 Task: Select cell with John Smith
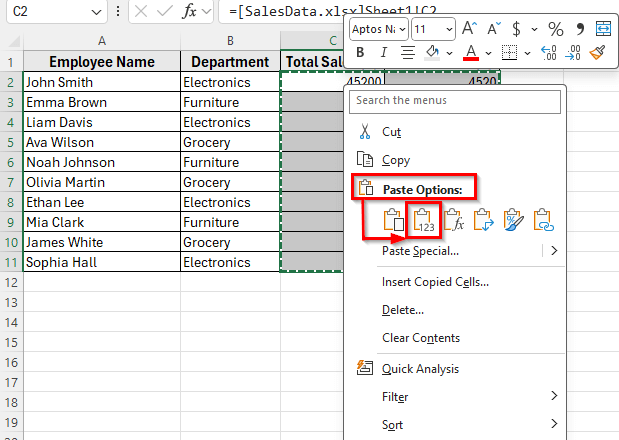coord(102,82)
